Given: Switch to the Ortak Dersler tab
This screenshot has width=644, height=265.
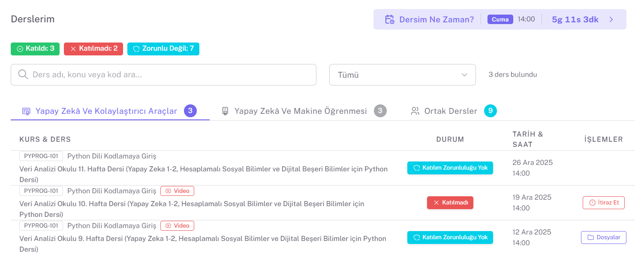Looking at the screenshot, I should tap(450, 110).
